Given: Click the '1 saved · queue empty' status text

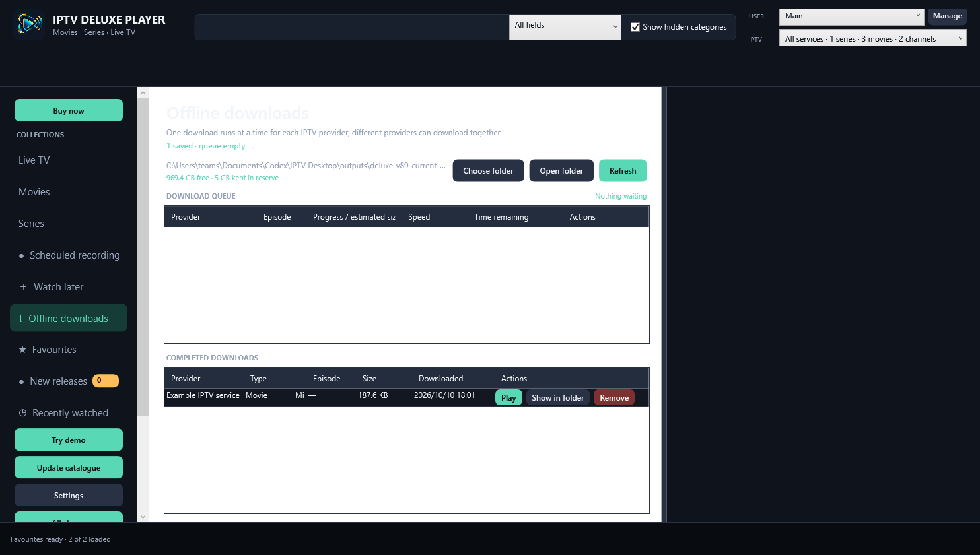Looking at the screenshot, I should coord(205,146).
